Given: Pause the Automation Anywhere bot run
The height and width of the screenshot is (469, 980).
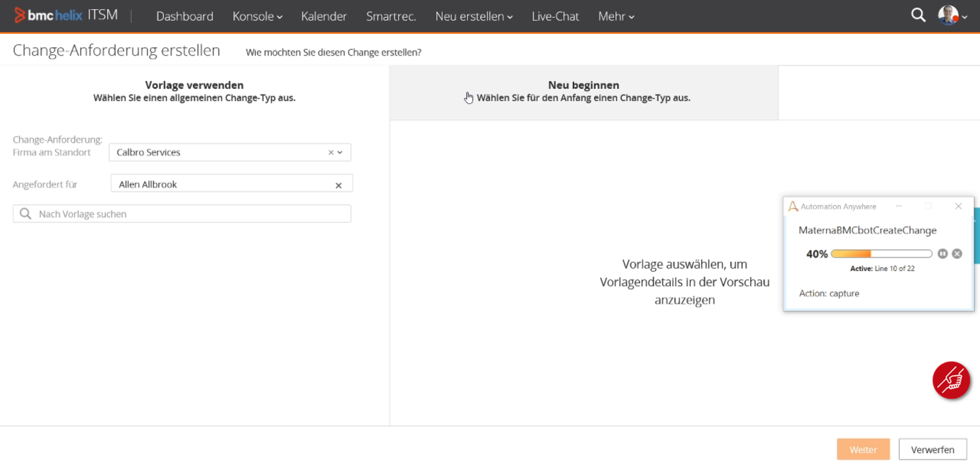Looking at the screenshot, I should pyautogui.click(x=942, y=254).
